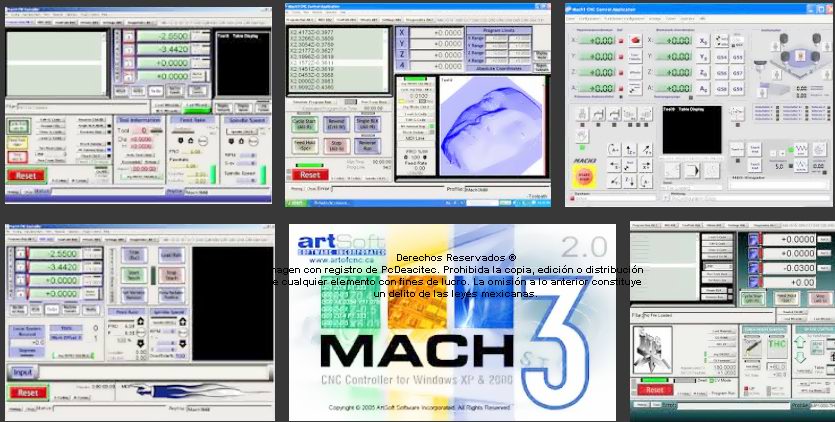Click Z axis label beside Program Limits
The width and height of the screenshot is (835, 422).
click(x=402, y=54)
